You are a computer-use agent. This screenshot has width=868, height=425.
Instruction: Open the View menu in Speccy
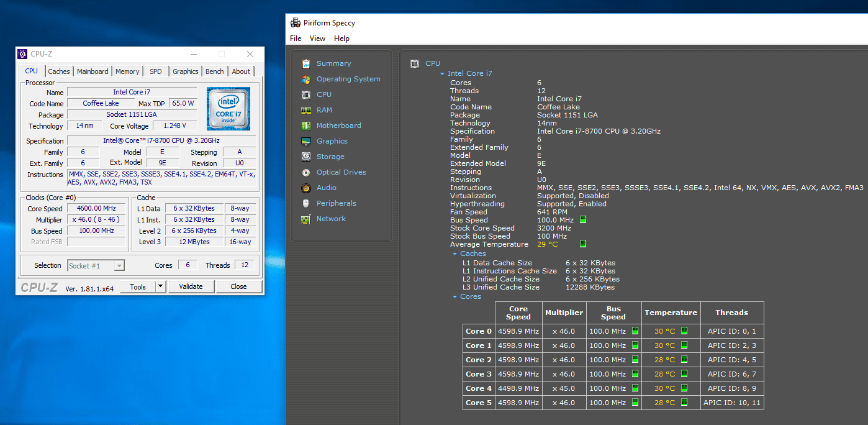[x=317, y=39]
